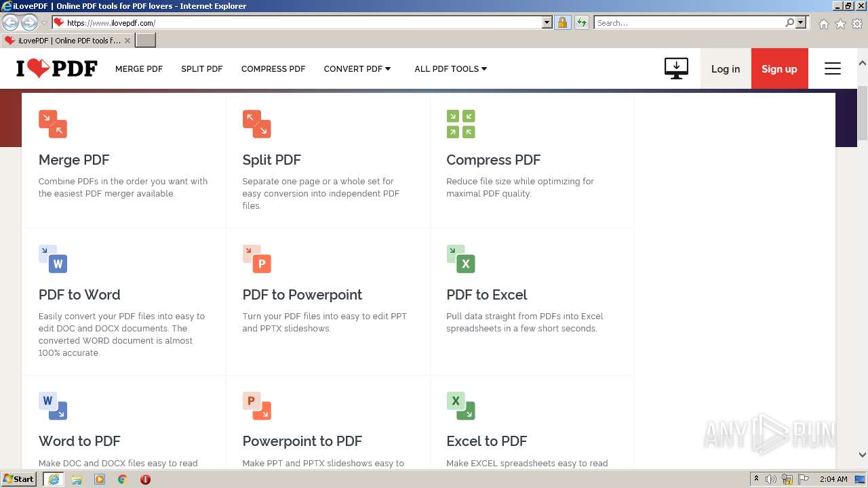Open MERGE PDF from the navigation bar
Image resolution: width=868 pixels, height=488 pixels.
pos(139,68)
